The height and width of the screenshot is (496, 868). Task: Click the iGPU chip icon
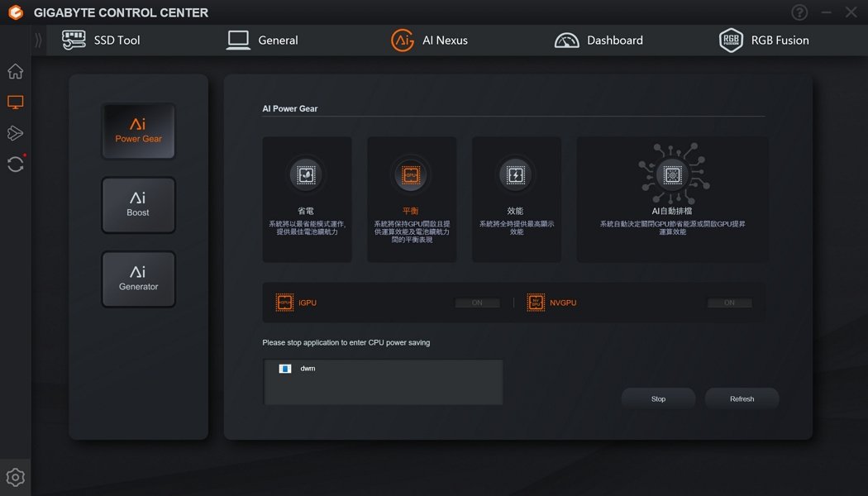[x=284, y=303]
